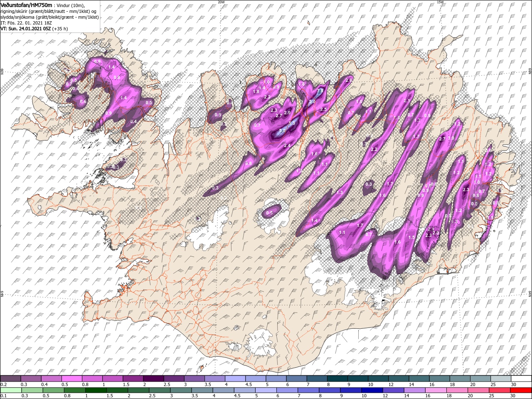Click the 'IT: Fös. 22. 01. 2021 18Z' line
532x399 pixels.
[x=26, y=22]
